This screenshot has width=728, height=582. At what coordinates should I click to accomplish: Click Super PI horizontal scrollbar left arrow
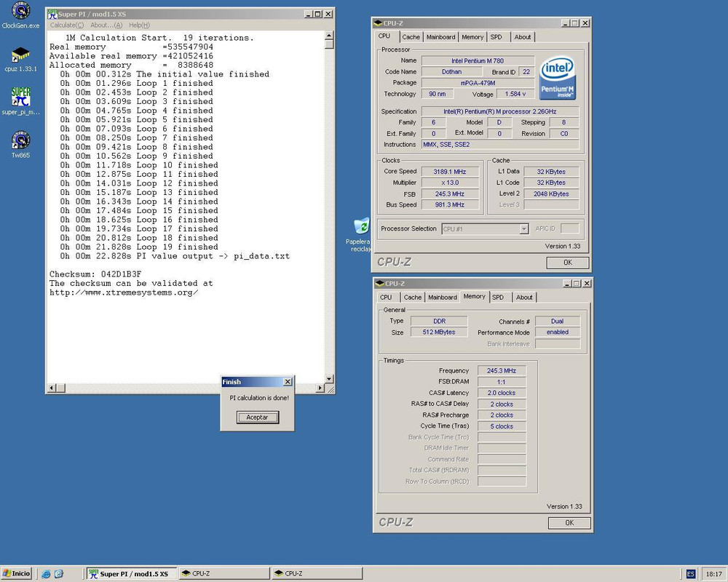[52, 388]
